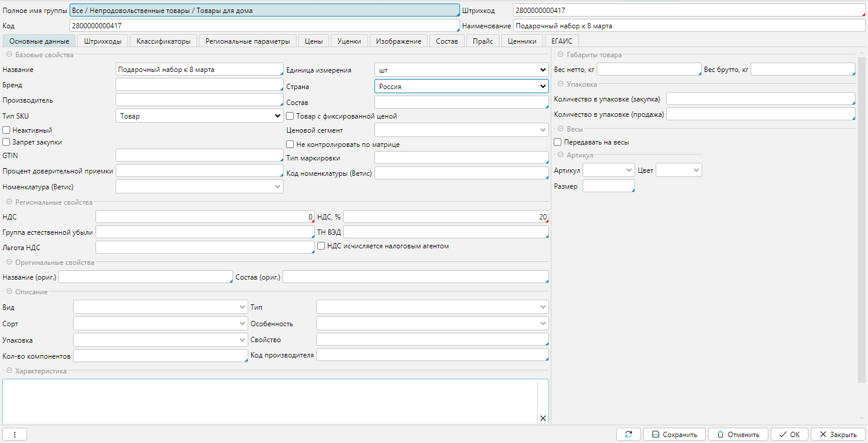Collapse the Описание section

pyautogui.click(x=9, y=292)
